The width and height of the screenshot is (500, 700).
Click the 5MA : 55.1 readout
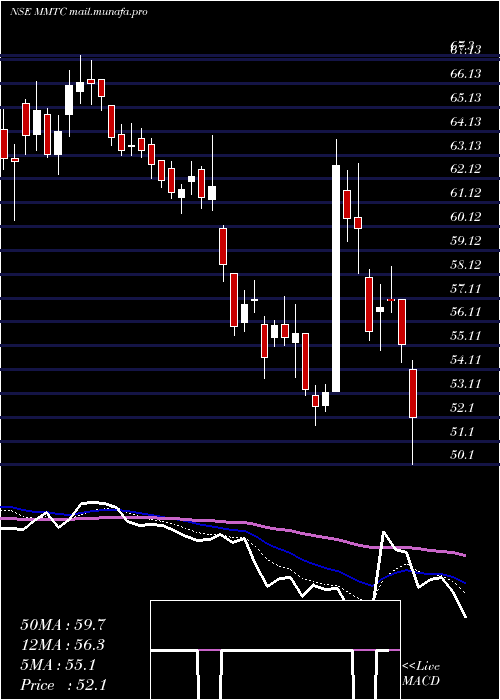(x=58, y=666)
